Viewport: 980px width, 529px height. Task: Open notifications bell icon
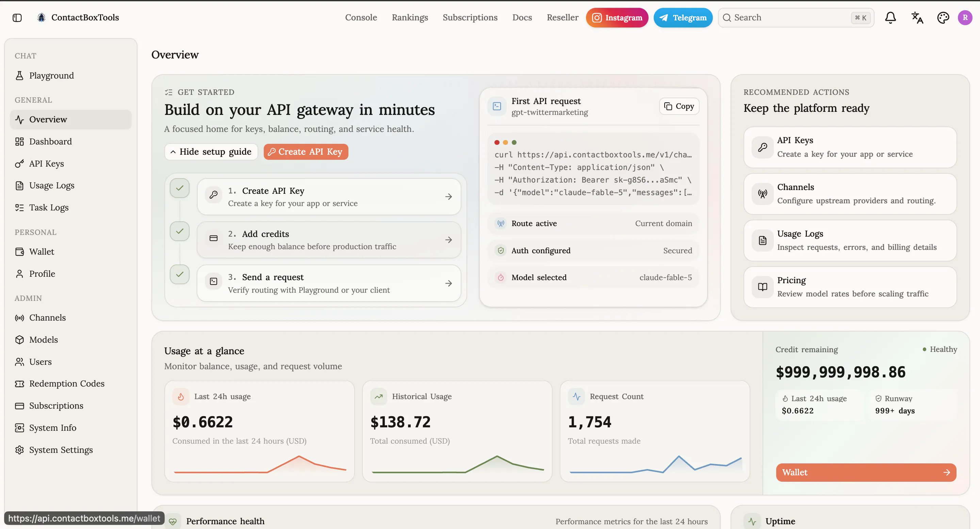coord(890,17)
